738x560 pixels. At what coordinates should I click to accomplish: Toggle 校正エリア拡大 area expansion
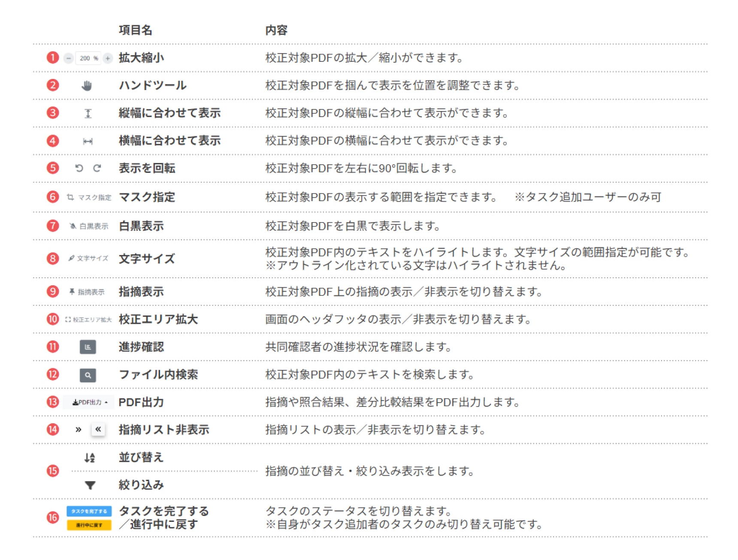(88, 319)
